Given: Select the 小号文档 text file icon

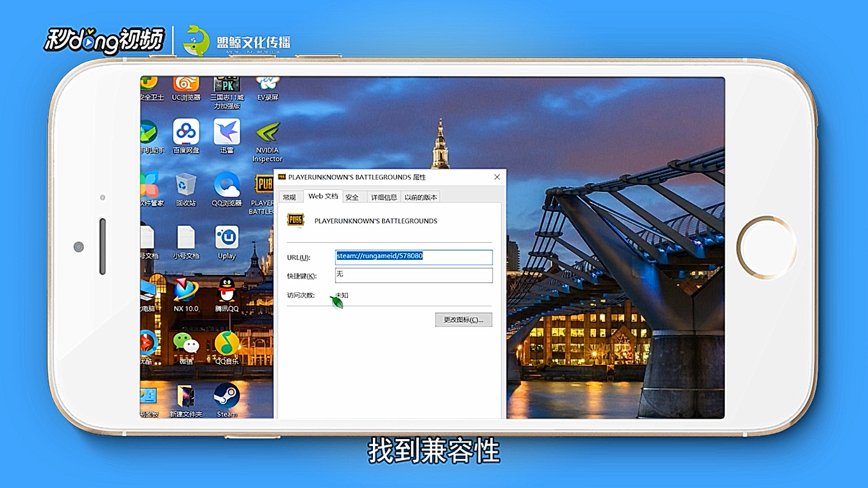Looking at the screenshot, I should (x=186, y=242).
